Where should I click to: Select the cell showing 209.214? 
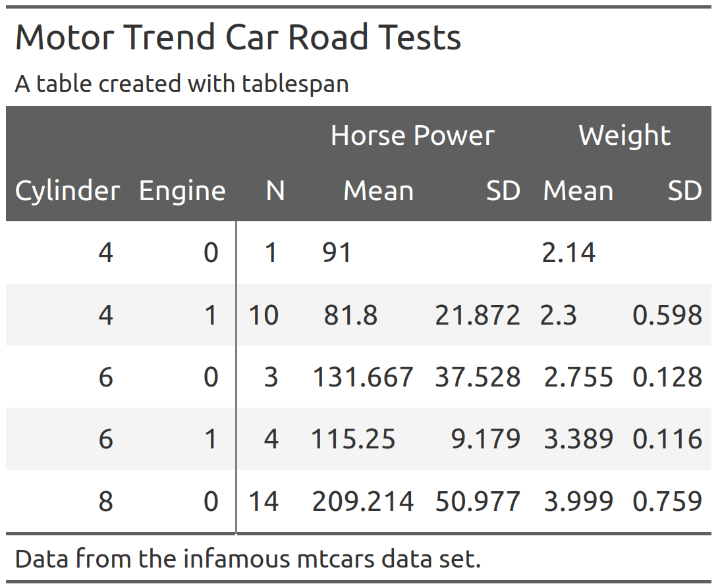click(x=363, y=502)
